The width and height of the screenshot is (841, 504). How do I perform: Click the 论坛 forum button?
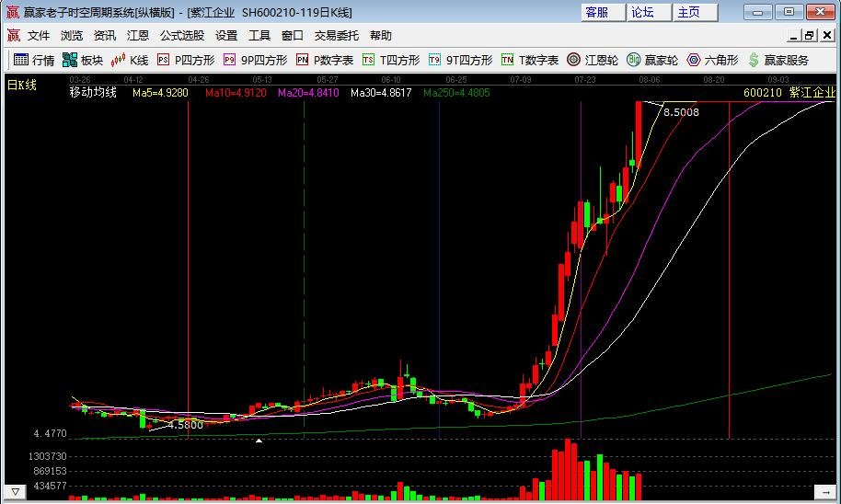click(x=649, y=12)
